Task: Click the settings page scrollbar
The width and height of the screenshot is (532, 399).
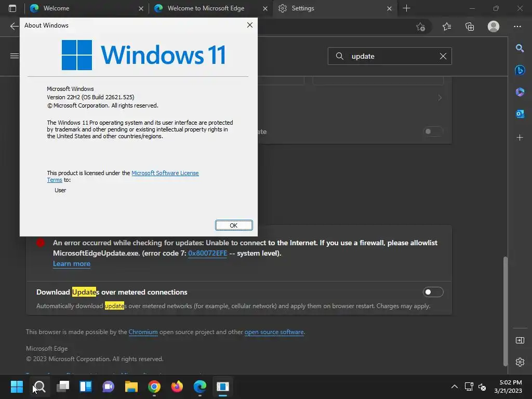Action: [x=505, y=311]
